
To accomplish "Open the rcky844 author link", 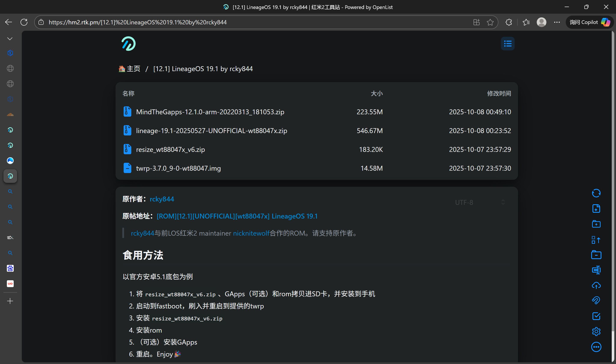I will point(162,199).
